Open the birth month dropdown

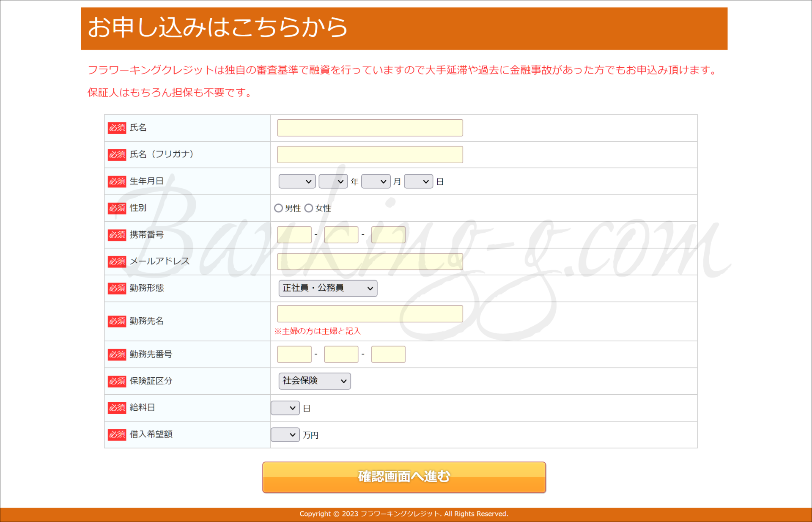(x=376, y=181)
